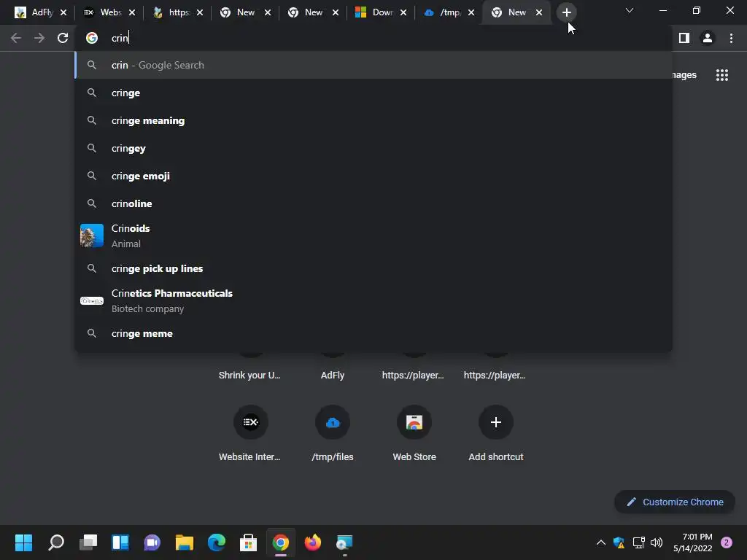Close the Down tab
The height and width of the screenshot is (560, 747).
coord(403,12)
